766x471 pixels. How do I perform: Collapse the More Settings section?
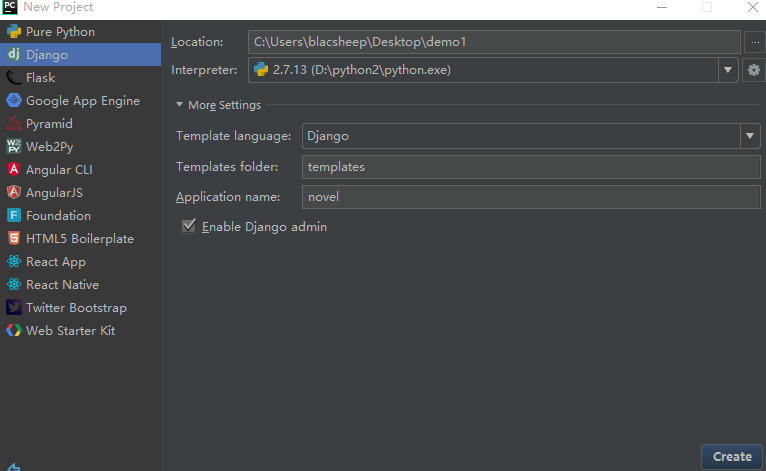[x=180, y=105]
